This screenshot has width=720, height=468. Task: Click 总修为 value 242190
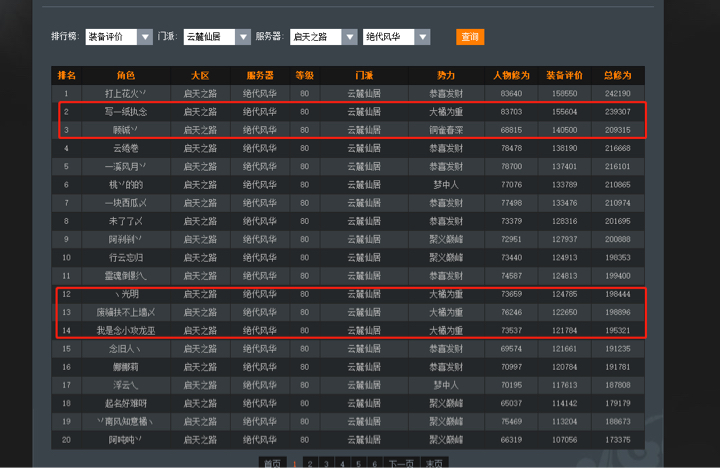pyautogui.click(x=618, y=94)
